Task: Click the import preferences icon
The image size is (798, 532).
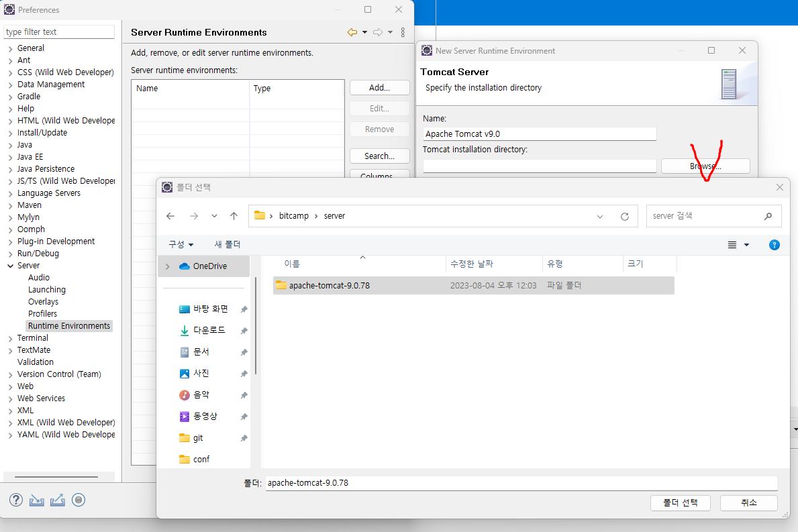Action: 37,500
